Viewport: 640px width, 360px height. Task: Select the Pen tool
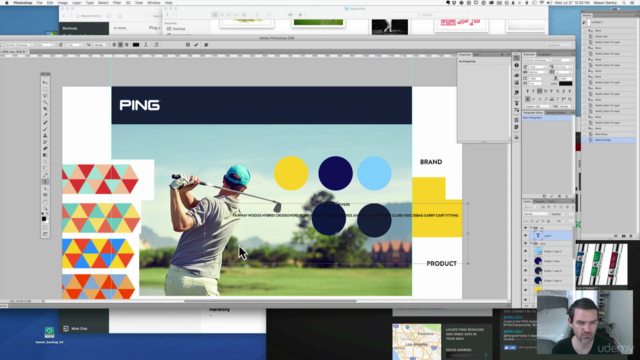[45, 175]
